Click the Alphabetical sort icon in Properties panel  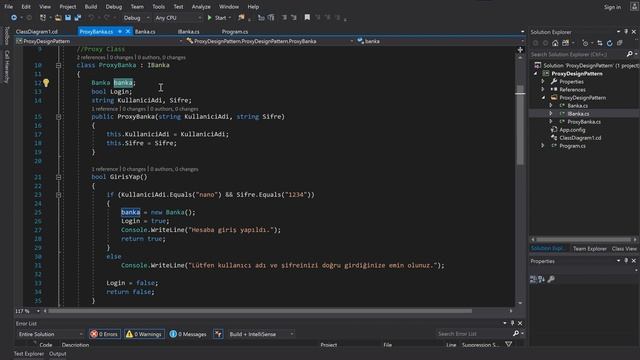[542, 279]
